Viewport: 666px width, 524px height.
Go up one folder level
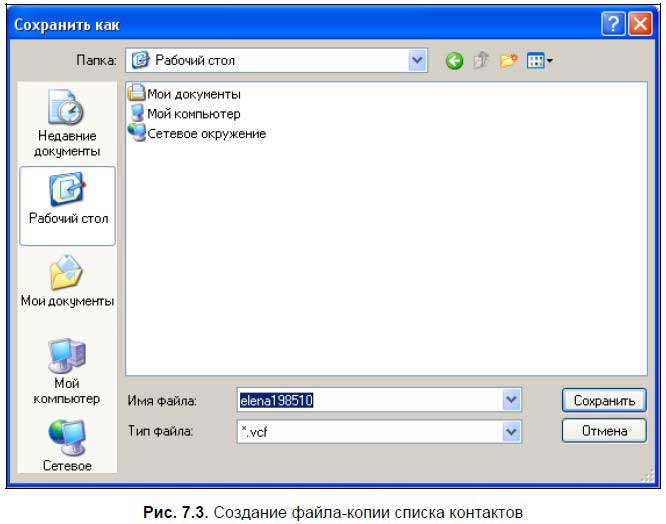coord(482,61)
